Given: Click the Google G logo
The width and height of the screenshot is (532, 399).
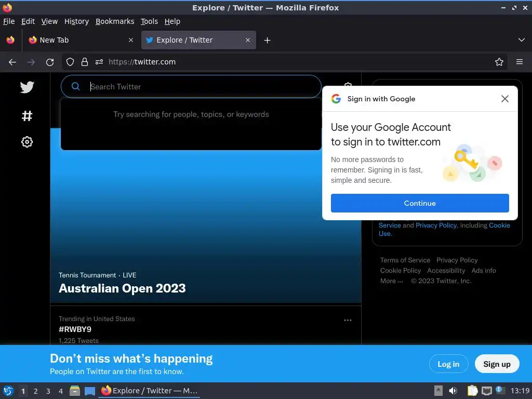Looking at the screenshot, I should click(x=336, y=99).
